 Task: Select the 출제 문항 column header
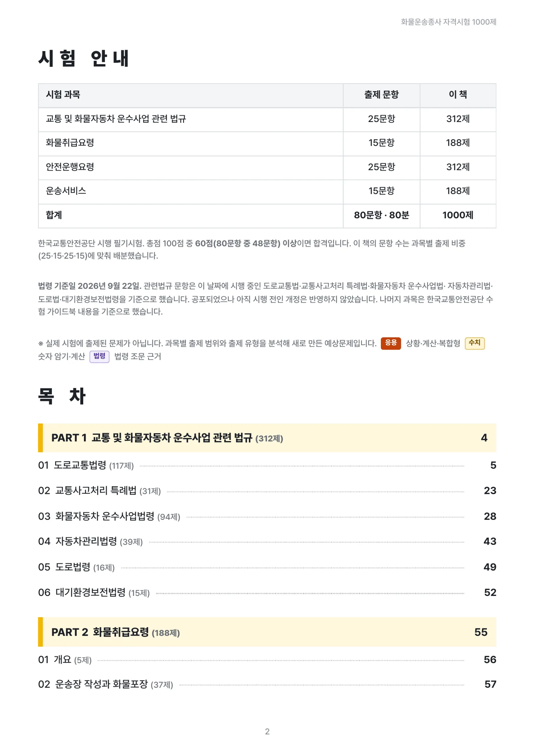coord(382,96)
